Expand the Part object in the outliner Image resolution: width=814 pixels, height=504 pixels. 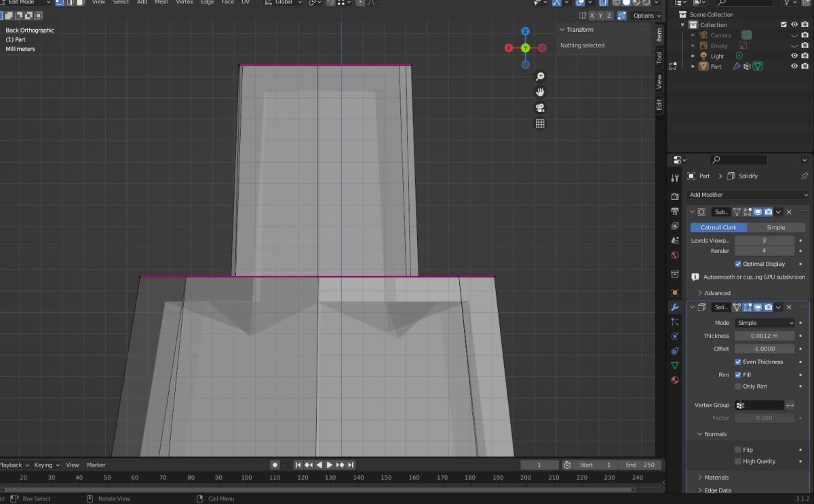[x=693, y=66]
